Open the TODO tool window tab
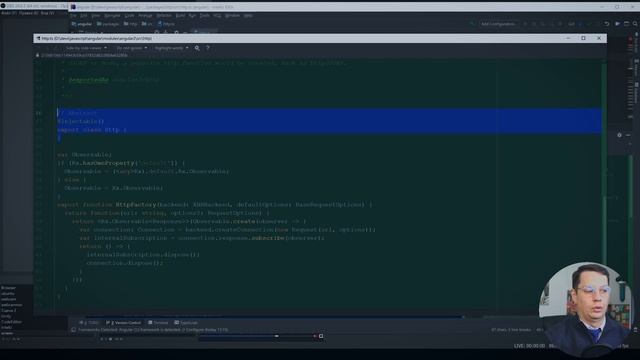The height and width of the screenshot is (360, 640). [89, 323]
